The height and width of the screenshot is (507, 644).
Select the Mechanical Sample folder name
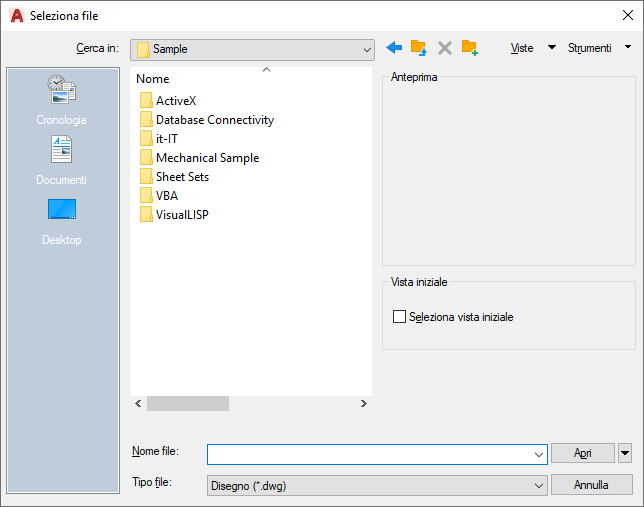click(207, 158)
